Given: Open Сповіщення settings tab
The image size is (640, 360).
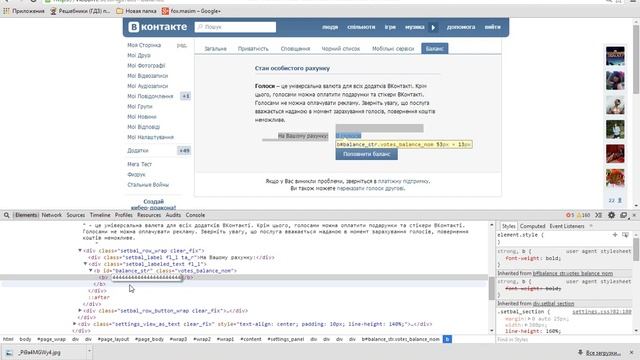Looking at the screenshot, I should tap(296, 49).
